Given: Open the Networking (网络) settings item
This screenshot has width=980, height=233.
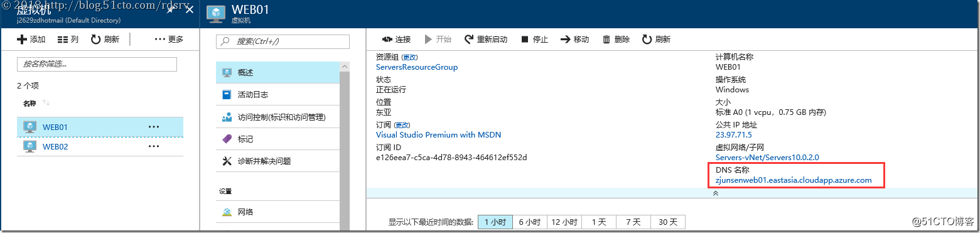Looking at the screenshot, I should 277,212.
